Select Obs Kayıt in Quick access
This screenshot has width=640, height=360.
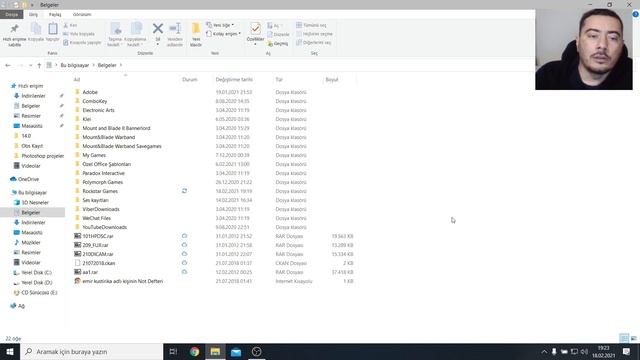pos(28,146)
